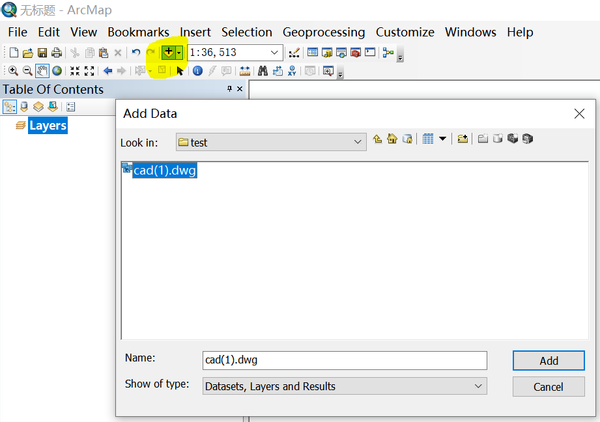Viewport: 600px width, 422px height.
Task: Open the Windows menu
Action: pos(470,32)
